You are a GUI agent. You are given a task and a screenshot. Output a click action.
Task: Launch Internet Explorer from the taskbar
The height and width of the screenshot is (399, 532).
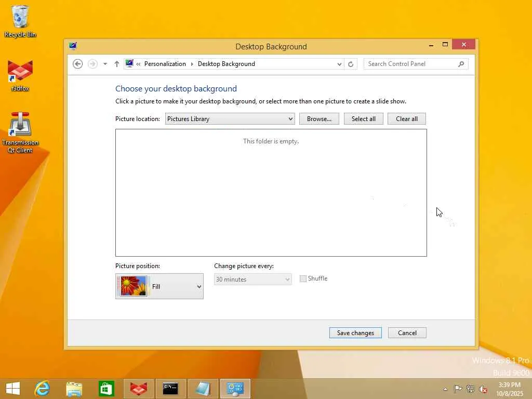pos(42,389)
